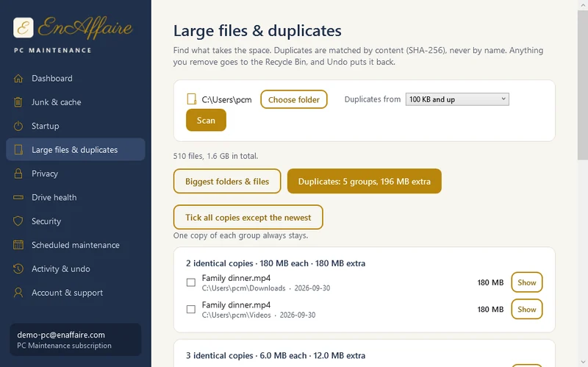Go to Drive health
Viewport: 588px width, 367px height.
pyautogui.click(x=76, y=197)
